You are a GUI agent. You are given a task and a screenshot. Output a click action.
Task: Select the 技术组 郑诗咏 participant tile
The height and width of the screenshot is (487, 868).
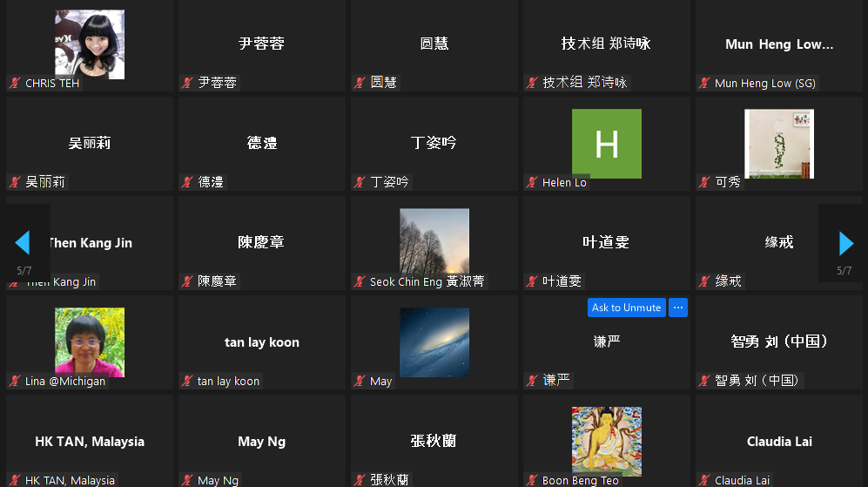[x=606, y=44]
